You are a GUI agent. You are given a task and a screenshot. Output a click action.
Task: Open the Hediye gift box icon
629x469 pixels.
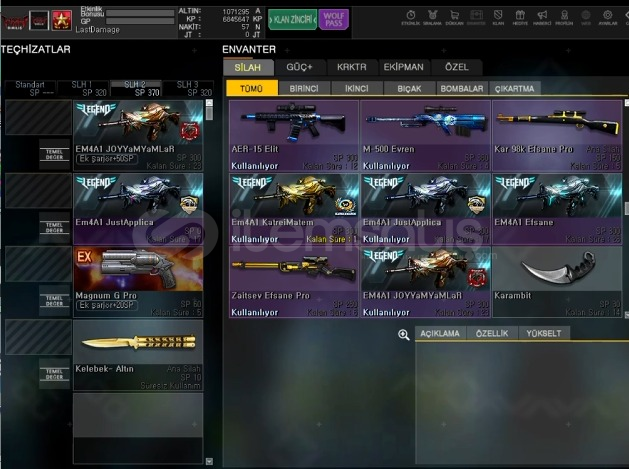click(x=520, y=18)
